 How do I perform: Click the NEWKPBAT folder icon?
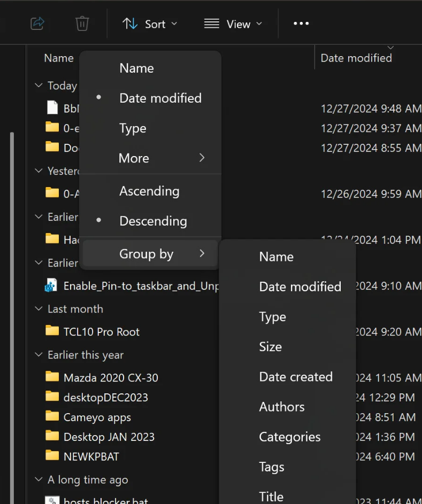pyautogui.click(x=52, y=456)
